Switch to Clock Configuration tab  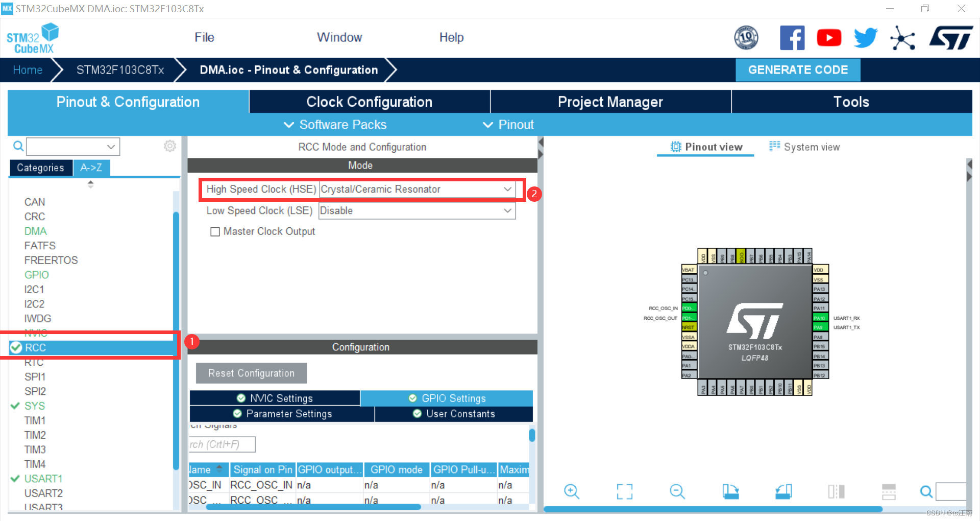click(x=370, y=102)
